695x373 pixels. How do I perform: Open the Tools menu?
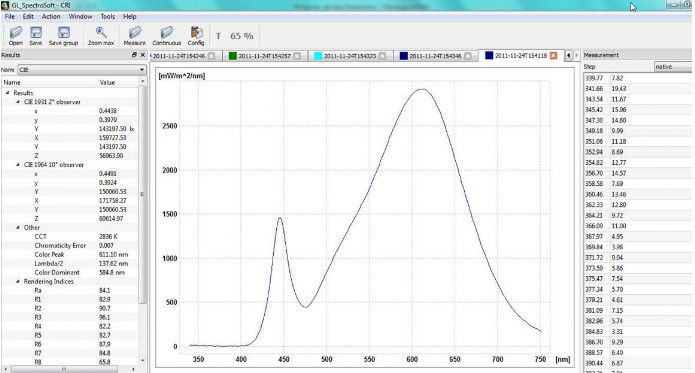[108, 16]
